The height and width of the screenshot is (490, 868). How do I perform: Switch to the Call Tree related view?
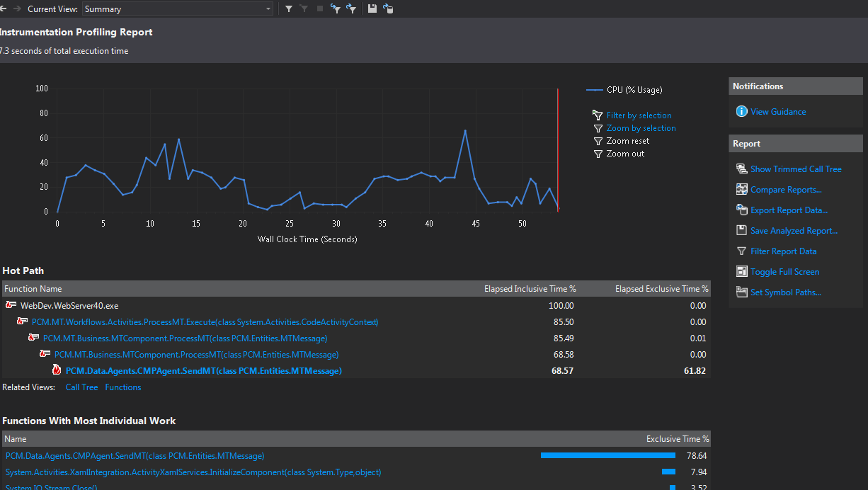[x=81, y=387]
